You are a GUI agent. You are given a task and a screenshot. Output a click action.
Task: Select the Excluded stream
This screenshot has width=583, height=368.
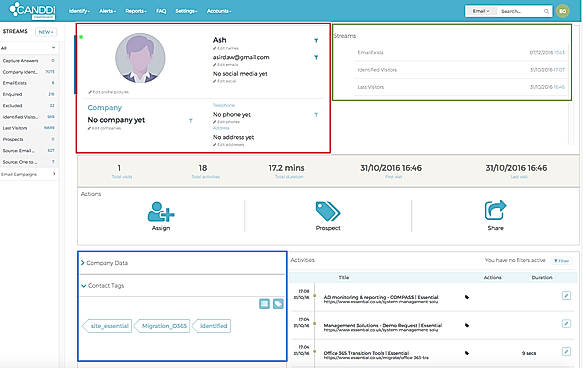coord(28,106)
